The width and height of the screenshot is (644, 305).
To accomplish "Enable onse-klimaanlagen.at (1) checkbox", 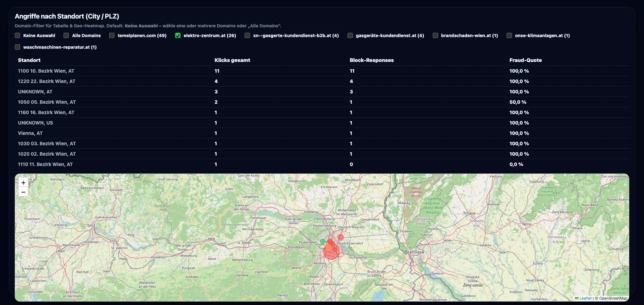I will (x=509, y=35).
